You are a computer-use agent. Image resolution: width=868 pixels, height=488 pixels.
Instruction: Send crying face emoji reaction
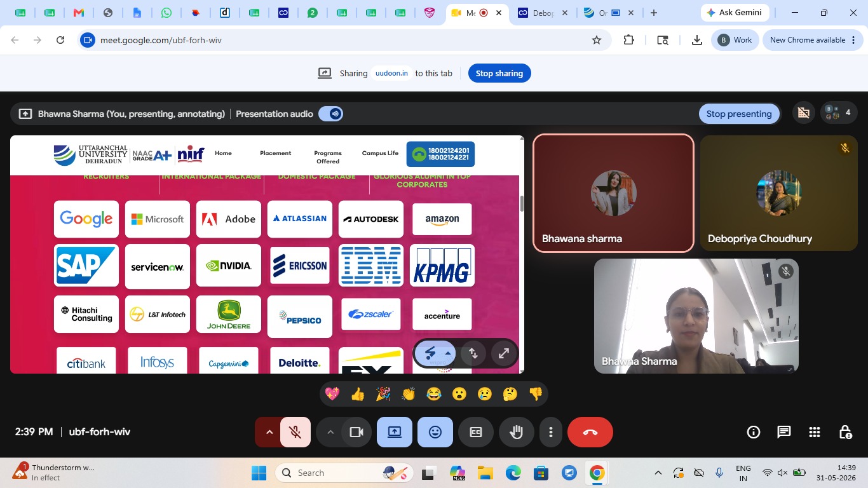pos(485,394)
